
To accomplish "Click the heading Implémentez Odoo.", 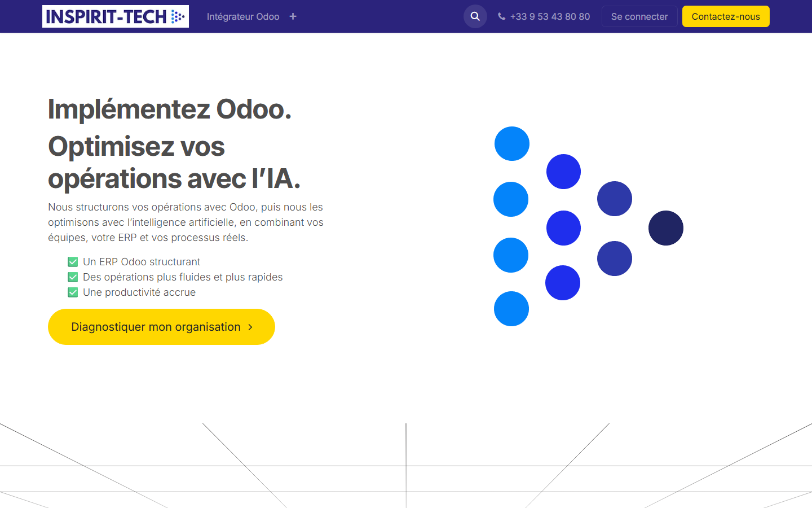I will [x=170, y=109].
